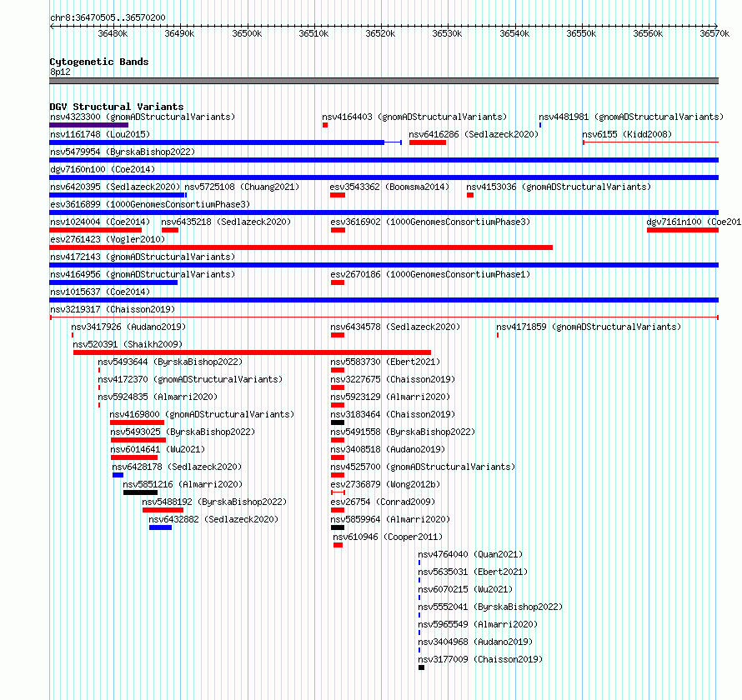
Task: Select nsv6014641 (Wu2021) label
Action: (158, 449)
